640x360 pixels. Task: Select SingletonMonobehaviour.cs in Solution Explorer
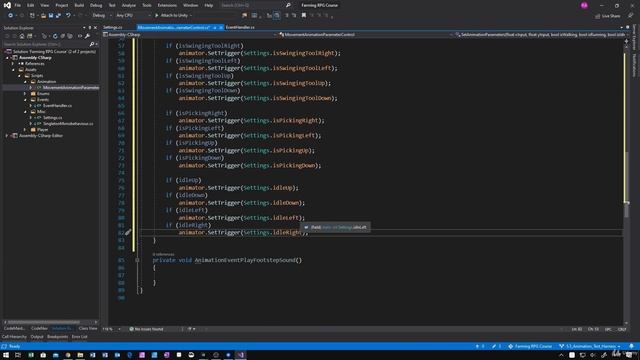tap(68, 124)
